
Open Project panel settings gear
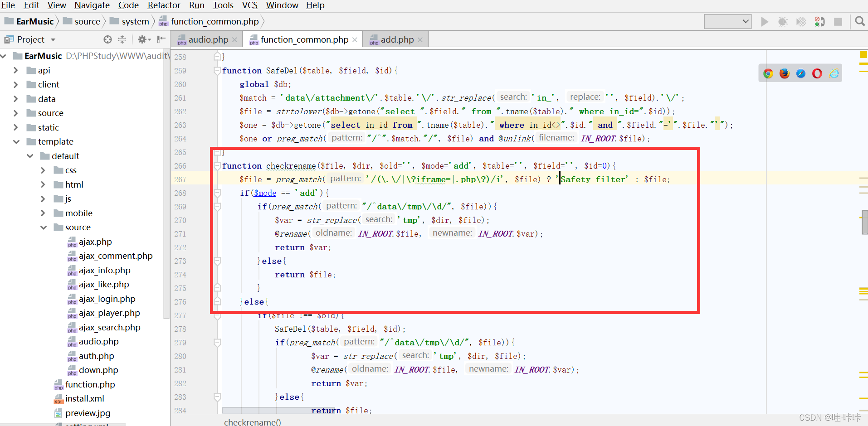tap(144, 39)
